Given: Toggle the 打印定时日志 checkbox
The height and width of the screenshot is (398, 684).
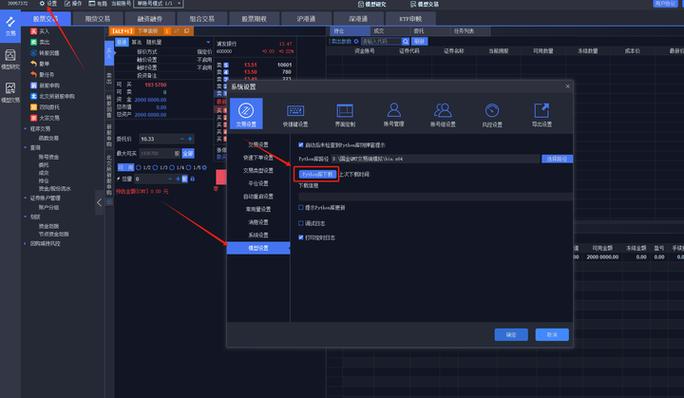Looking at the screenshot, I should tap(301, 237).
